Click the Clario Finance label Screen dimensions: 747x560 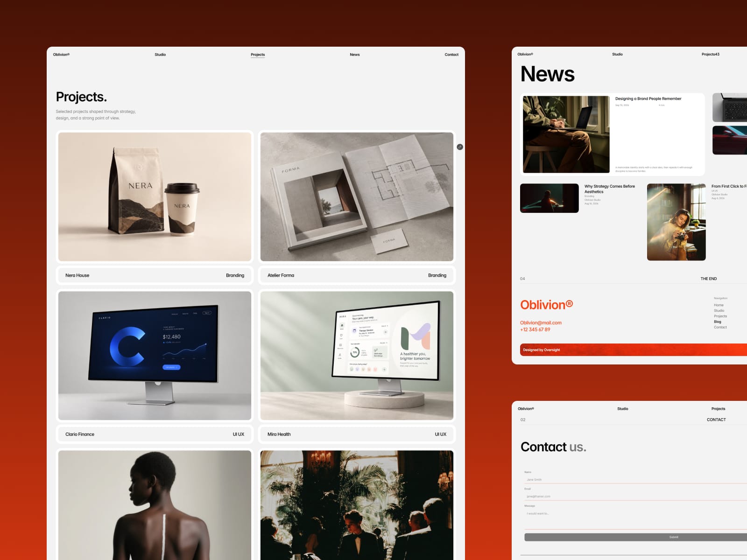coord(80,434)
